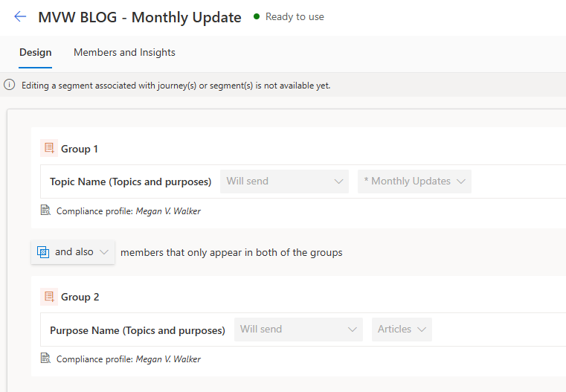Open the "* Monthly Updates" dropdown
The image size is (566, 392).
coord(414,181)
